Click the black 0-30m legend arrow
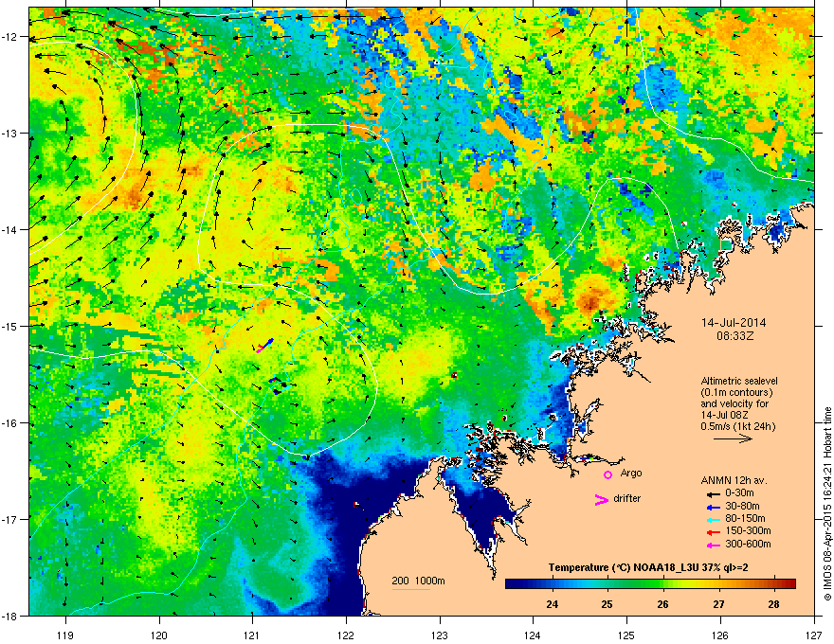 click(x=714, y=493)
